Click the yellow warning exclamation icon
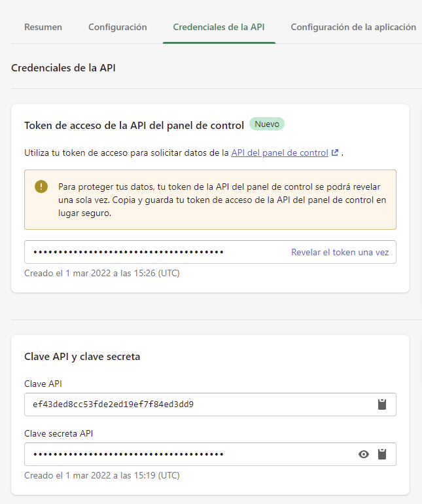422x504 pixels. point(41,187)
